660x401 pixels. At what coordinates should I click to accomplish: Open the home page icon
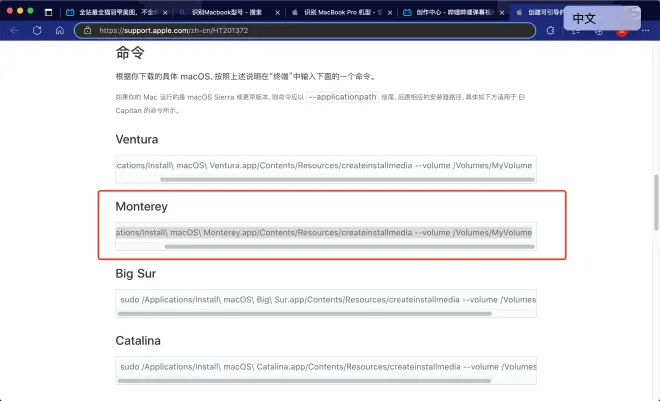click(x=60, y=30)
